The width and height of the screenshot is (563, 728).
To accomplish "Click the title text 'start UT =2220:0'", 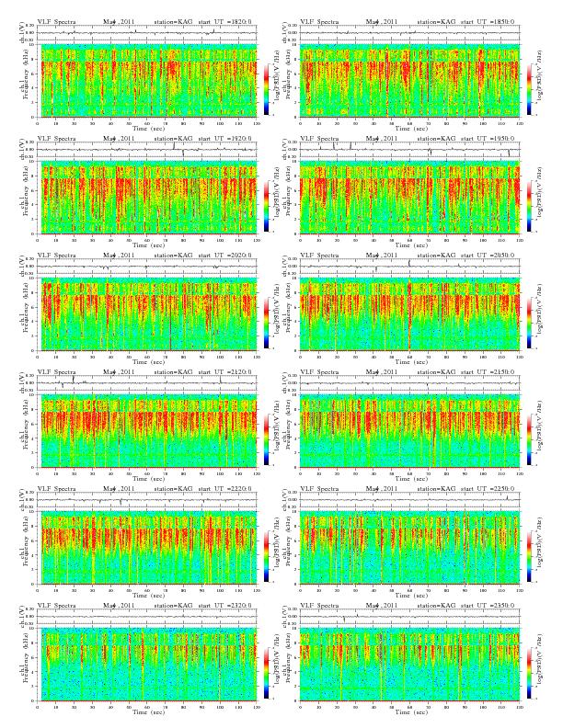I will [224, 488].
